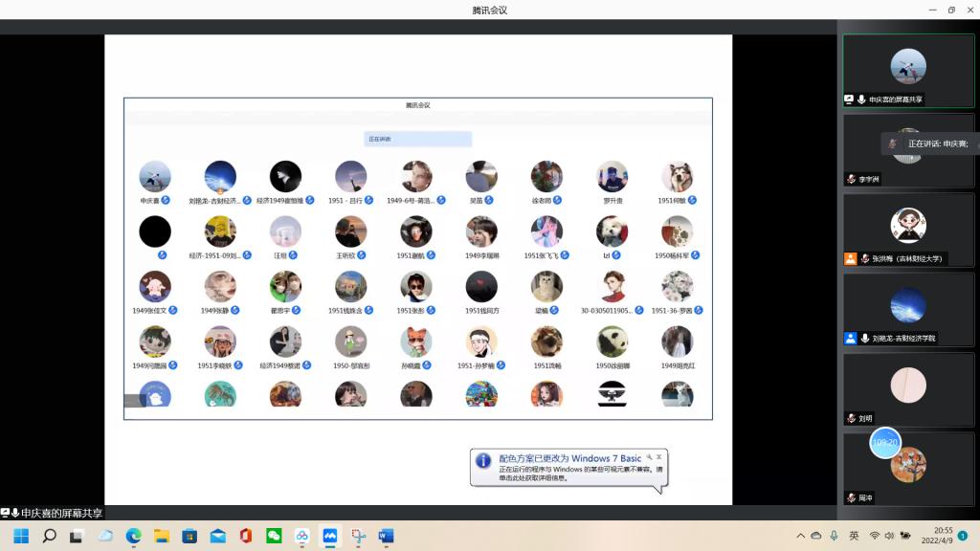Open File Explorer from the taskbar
This screenshot has height=551, width=980.
coord(161,536)
